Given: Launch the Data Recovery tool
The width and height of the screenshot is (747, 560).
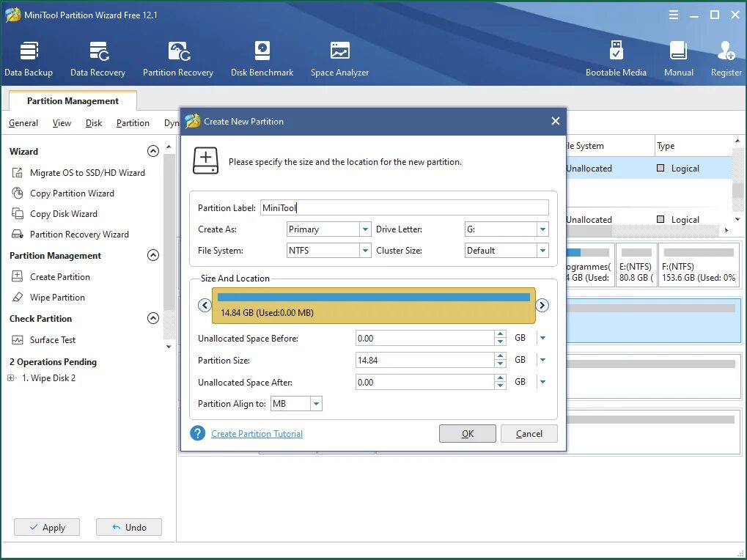Looking at the screenshot, I should pyautogui.click(x=97, y=58).
